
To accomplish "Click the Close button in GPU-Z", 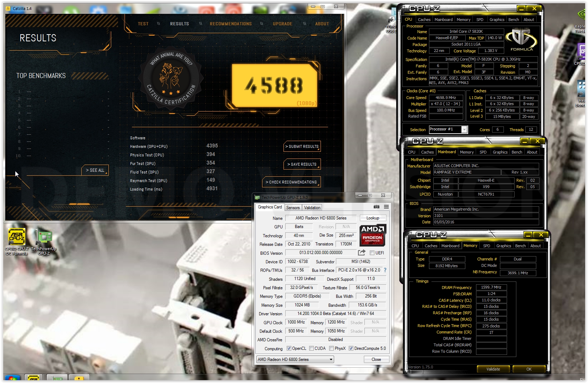I will click(x=376, y=359).
